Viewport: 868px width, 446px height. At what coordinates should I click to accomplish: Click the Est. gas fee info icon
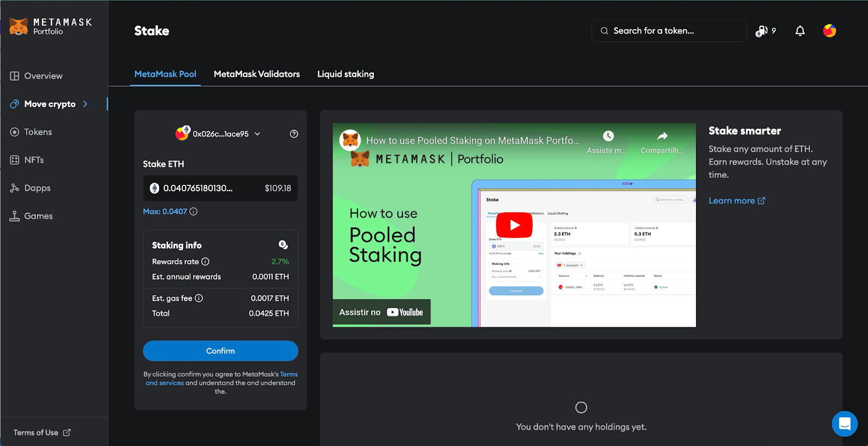tap(199, 298)
